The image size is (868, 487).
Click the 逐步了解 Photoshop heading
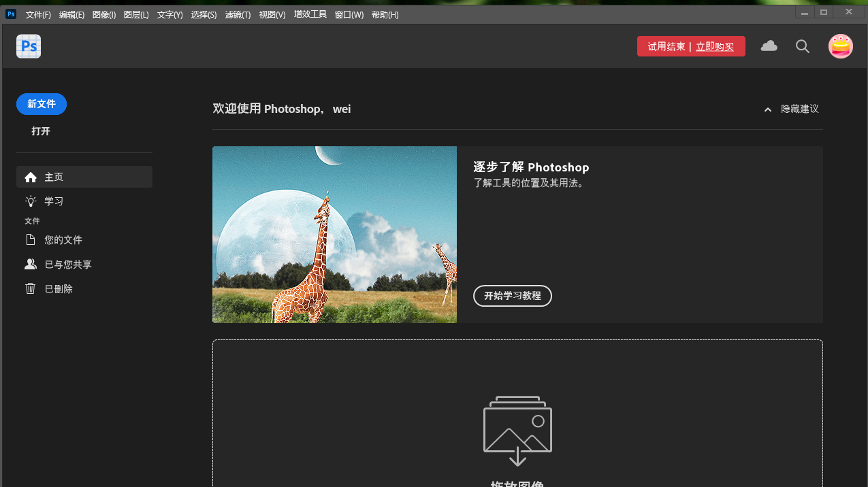click(x=532, y=167)
